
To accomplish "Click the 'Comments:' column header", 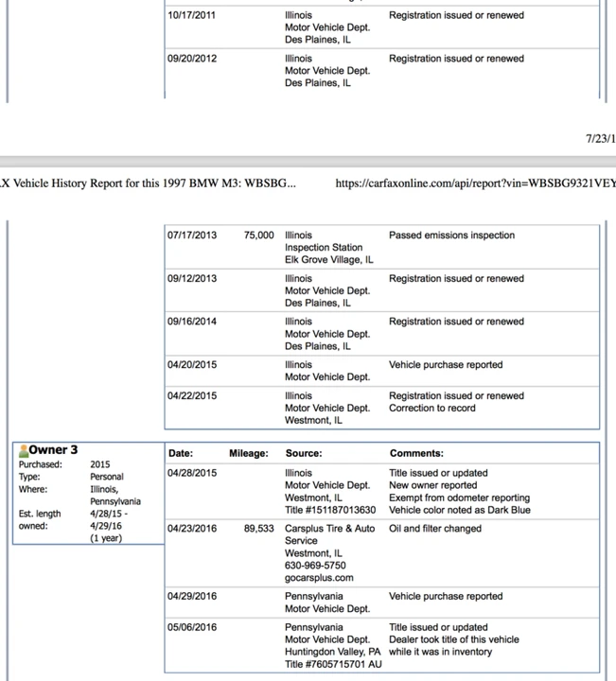I will pyautogui.click(x=416, y=453).
